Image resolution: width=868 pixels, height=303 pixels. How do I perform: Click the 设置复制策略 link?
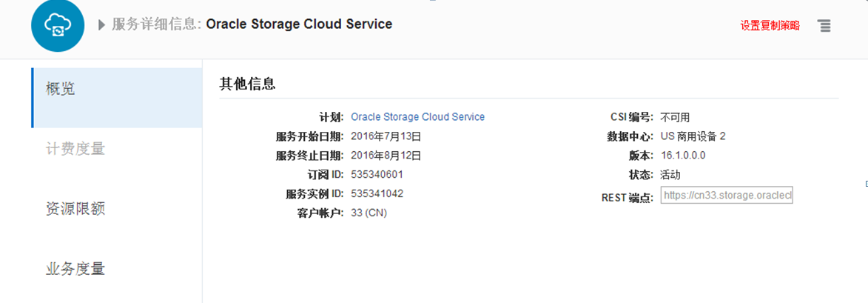pyautogui.click(x=770, y=25)
